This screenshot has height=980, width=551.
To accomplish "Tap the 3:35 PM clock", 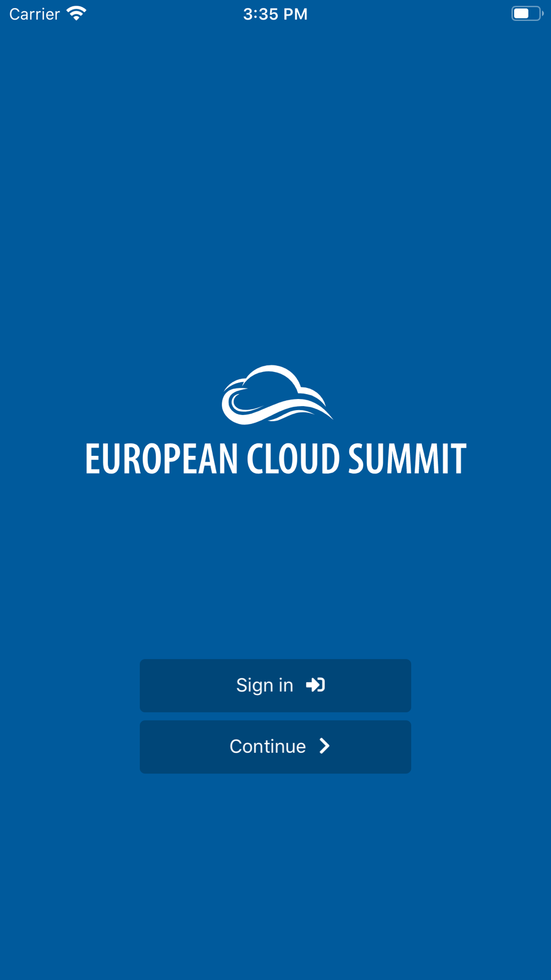I will (275, 14).
